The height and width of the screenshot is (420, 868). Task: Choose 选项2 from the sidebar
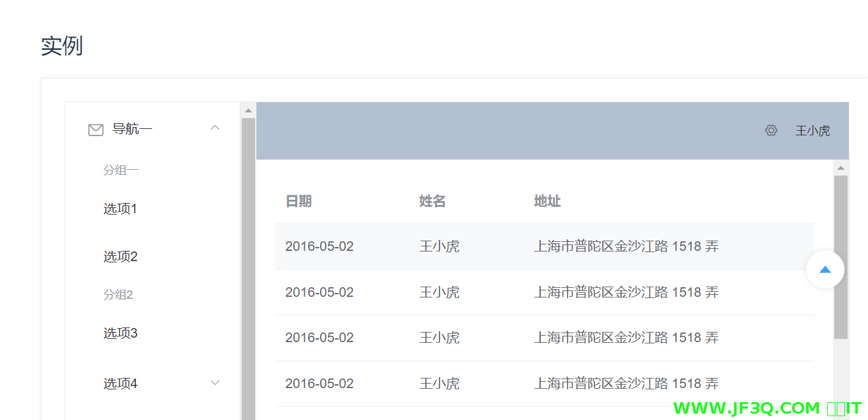click(121, 257)
